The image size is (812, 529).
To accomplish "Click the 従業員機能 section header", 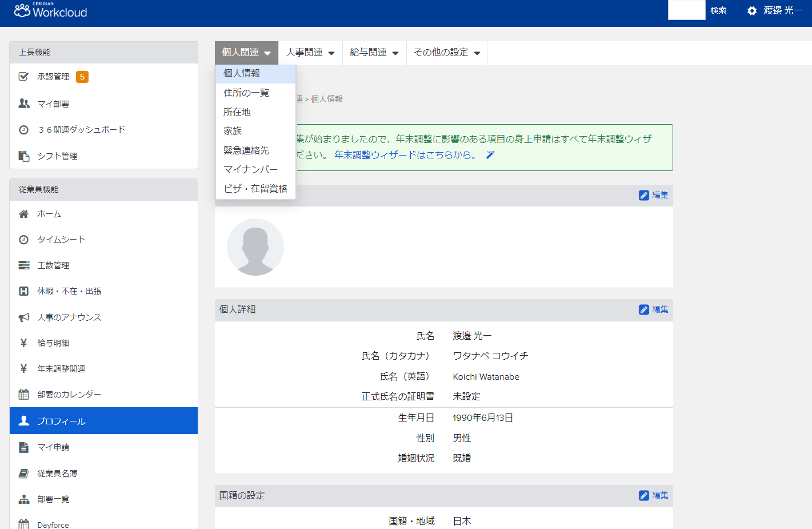I will point(103,189).
